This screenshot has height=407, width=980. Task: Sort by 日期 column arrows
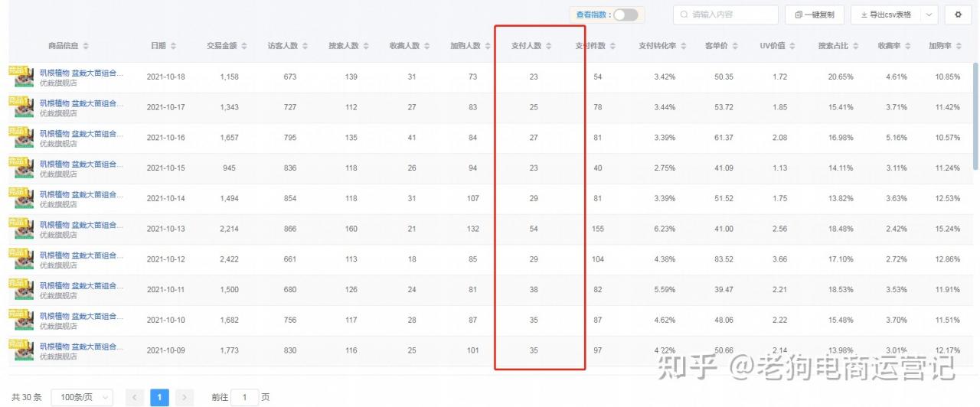173,46
